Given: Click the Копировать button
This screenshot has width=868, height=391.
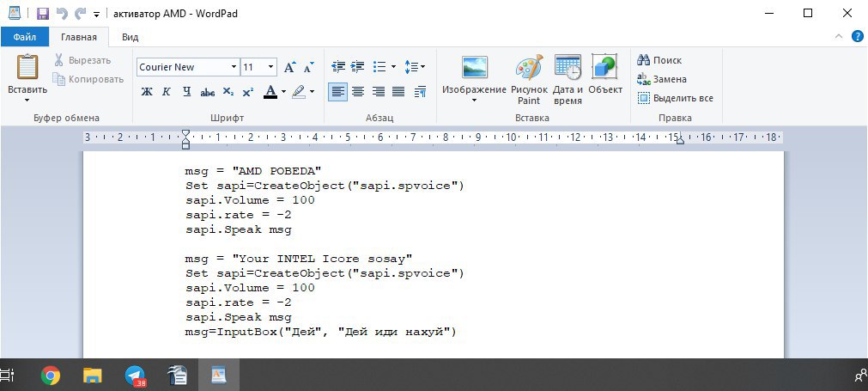Looking at the screenshot, I should (88, 79).
